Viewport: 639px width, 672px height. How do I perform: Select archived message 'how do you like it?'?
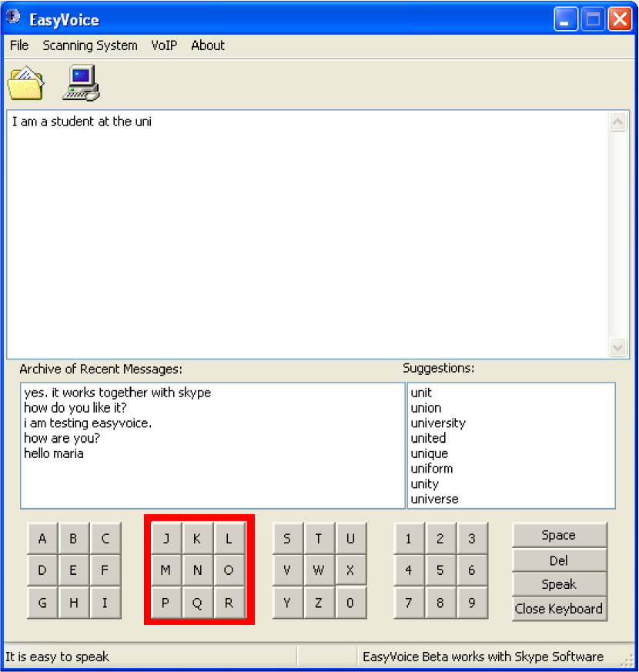pyautogui.click(x=75, y=407)
